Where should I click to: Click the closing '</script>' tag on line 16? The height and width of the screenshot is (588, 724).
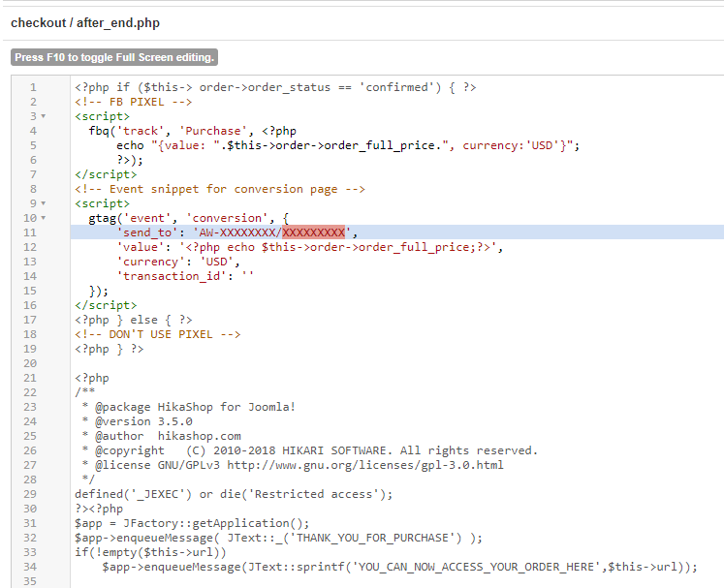point(106,305)
